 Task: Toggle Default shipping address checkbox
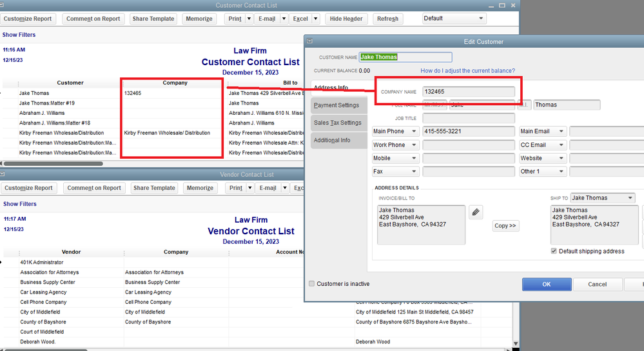[x=554, y=251]
